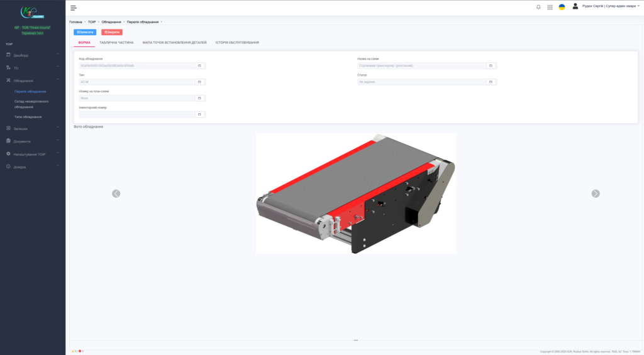Click the blue Записати button

85,31
